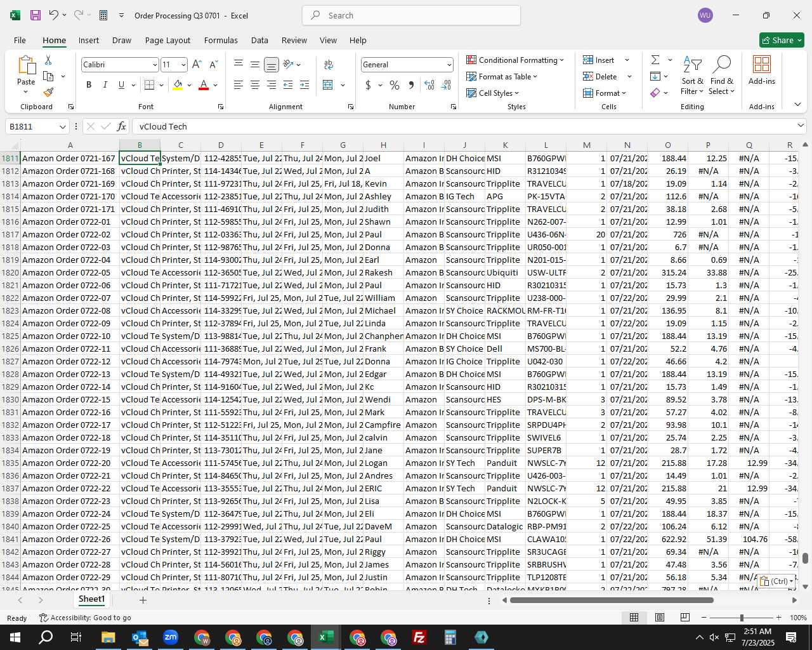
Task: Click the Decrease Font Size icon
Action: [x=213, y=65]
